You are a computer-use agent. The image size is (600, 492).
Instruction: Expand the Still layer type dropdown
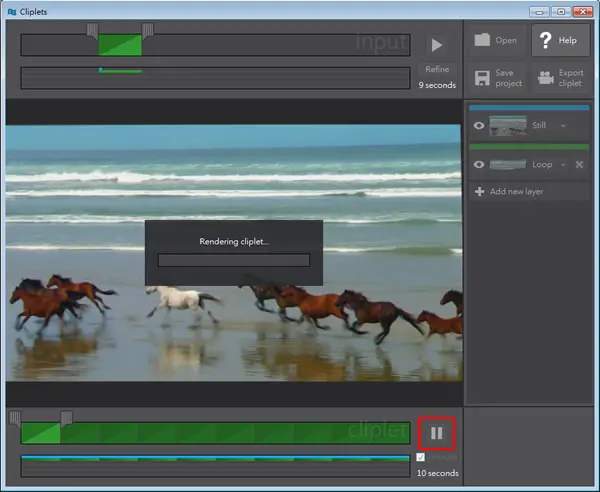click(x=563, y=126)
